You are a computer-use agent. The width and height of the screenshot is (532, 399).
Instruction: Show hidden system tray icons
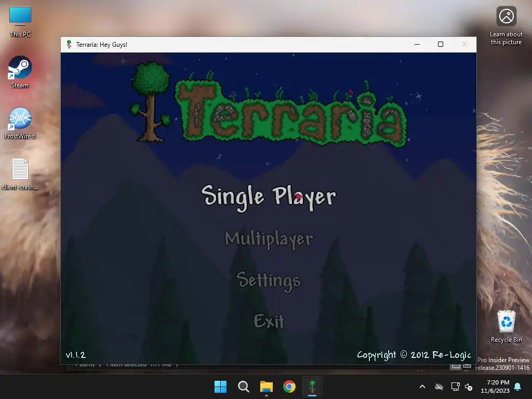coord(422,387)
